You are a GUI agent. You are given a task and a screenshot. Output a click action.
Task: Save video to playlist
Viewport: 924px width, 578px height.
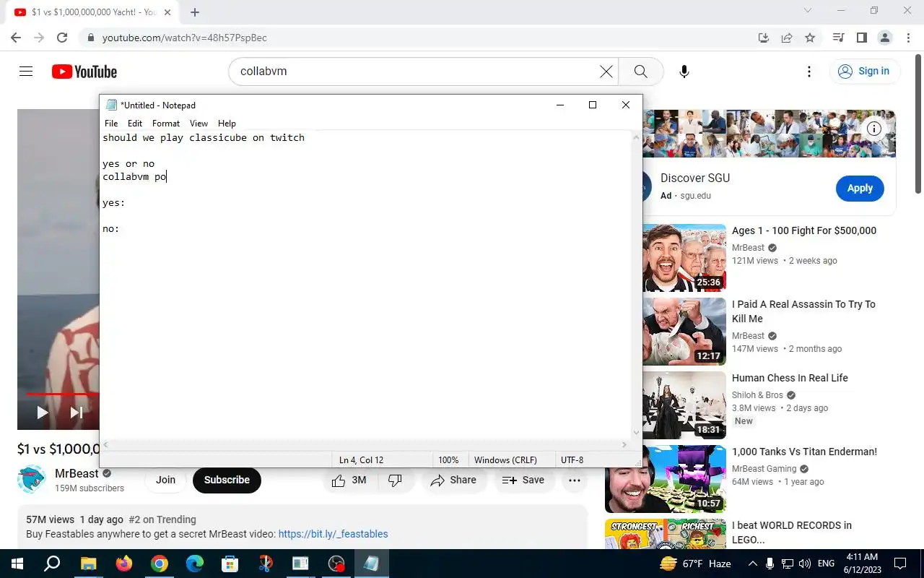click(x=523, y=480)
